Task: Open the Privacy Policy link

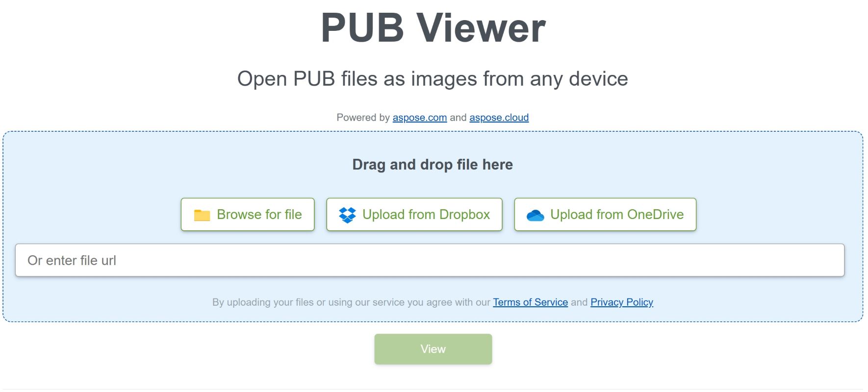Action: tap(622, 302)
